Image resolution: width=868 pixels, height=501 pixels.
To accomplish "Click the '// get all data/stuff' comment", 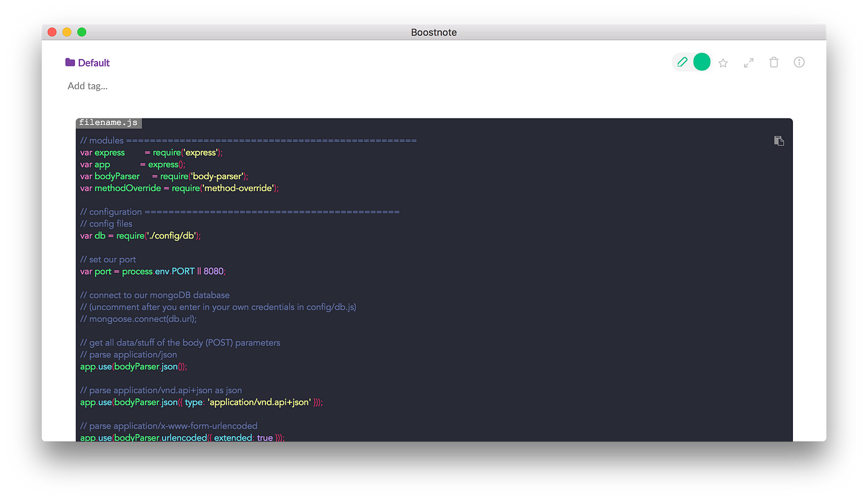I will click(x=180, y=343).
